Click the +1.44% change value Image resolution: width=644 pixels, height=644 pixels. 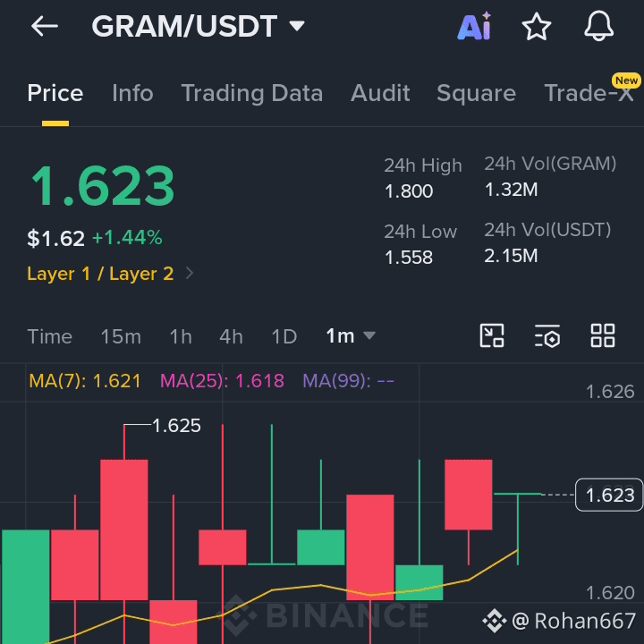tap(127, 237)
